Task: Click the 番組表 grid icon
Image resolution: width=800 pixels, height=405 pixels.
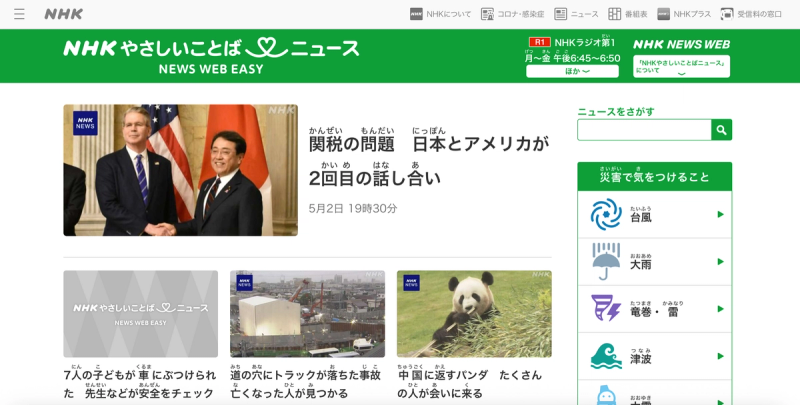Action: (x=615, y=14)
